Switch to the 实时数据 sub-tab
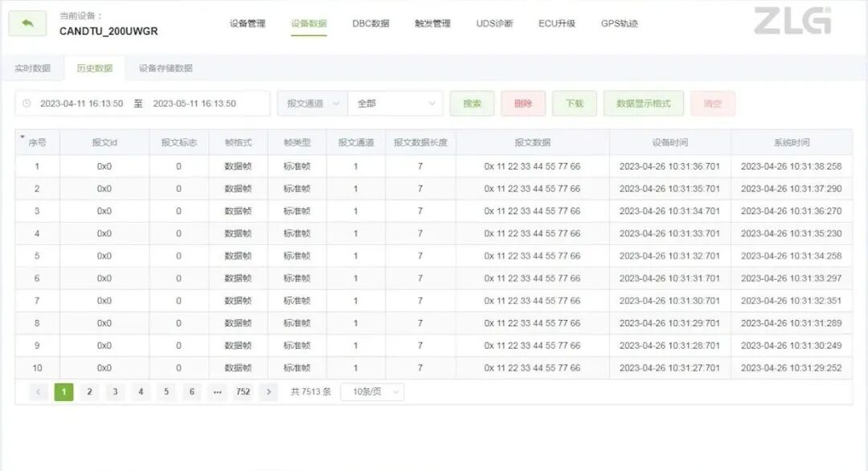The width and height of the screenshot is (868, 471). pos(33,68)
